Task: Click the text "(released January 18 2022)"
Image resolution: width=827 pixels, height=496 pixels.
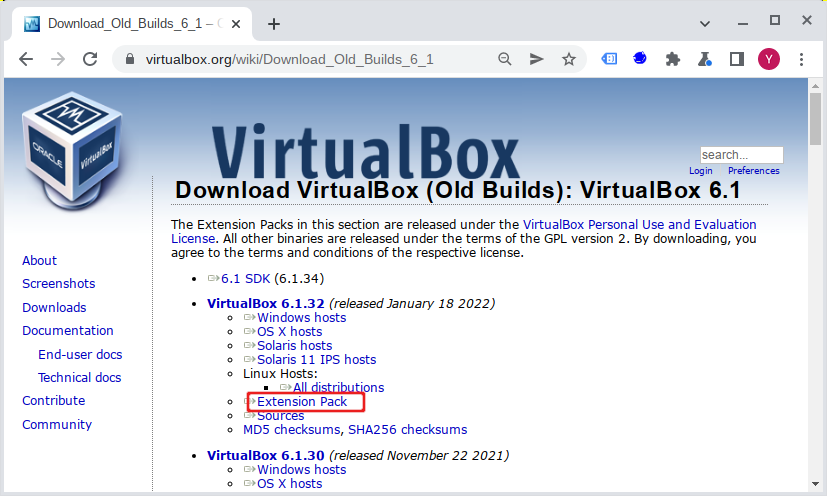Action: pos(412,304)
